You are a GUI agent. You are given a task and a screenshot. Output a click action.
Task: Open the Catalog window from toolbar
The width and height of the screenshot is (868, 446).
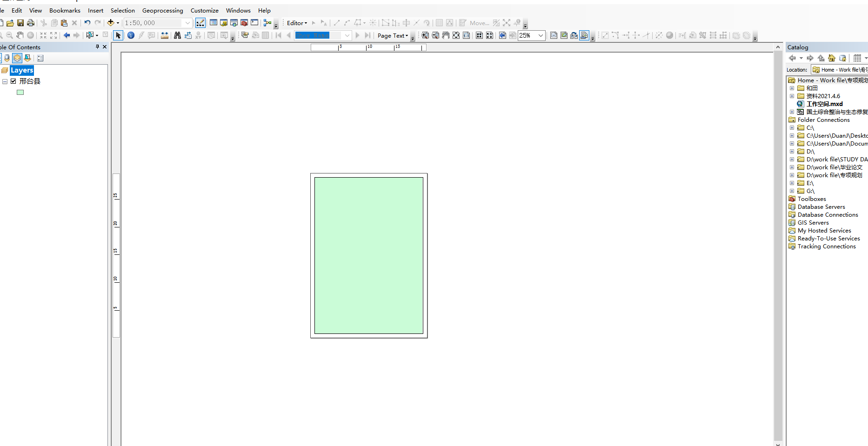click(224, 23)
